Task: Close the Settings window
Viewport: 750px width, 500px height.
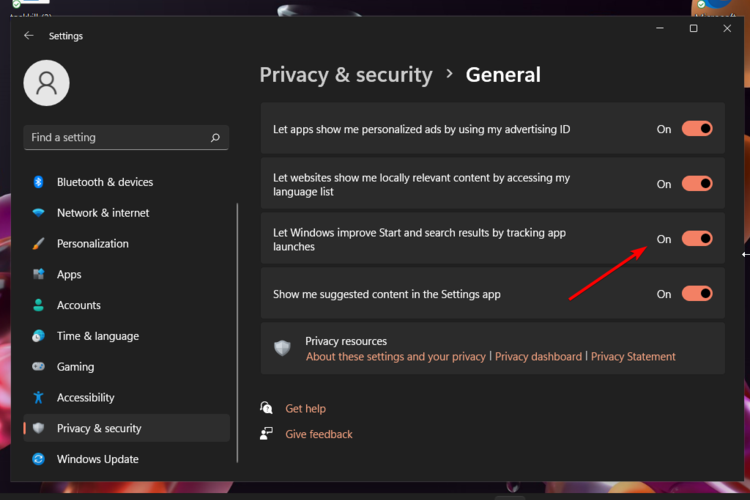Action: tap(727, 29)
